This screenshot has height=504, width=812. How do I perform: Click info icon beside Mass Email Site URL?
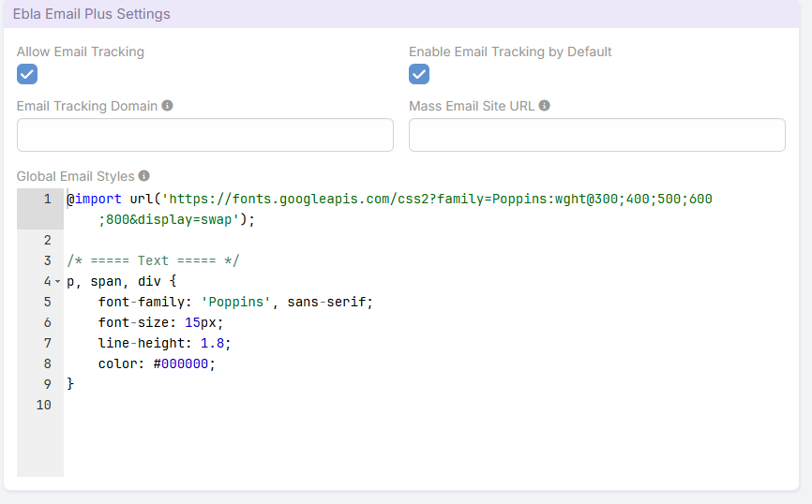(x=545, y=106)
